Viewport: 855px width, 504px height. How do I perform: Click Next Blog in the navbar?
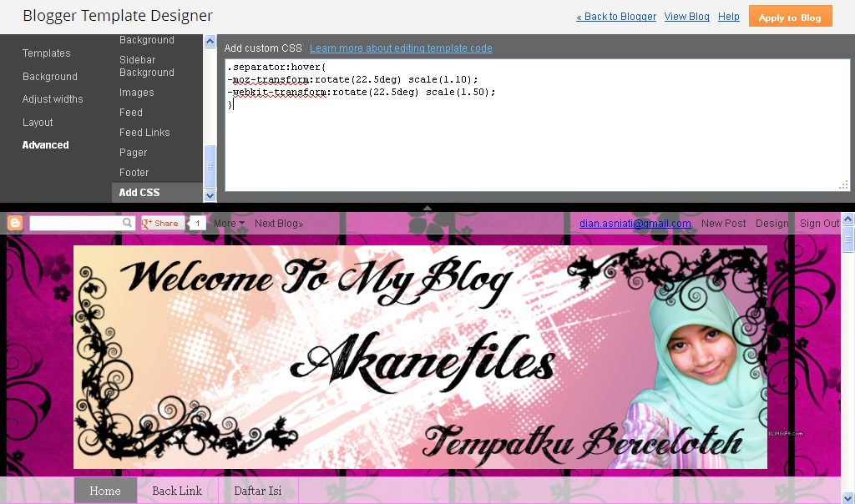click(x=279, y=224)
